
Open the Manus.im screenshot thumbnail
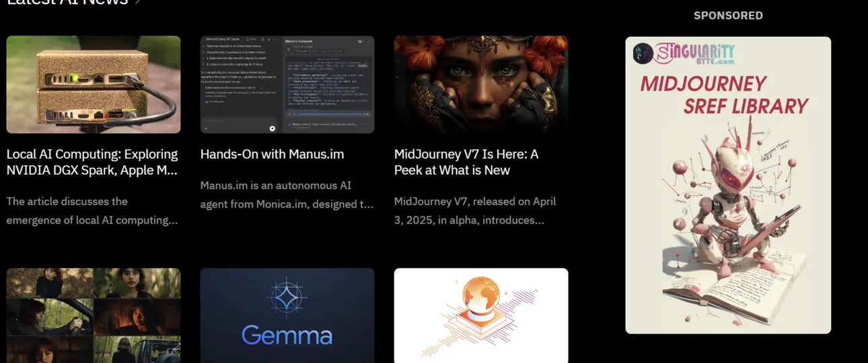pyautogui.click(x=287, y=85)
